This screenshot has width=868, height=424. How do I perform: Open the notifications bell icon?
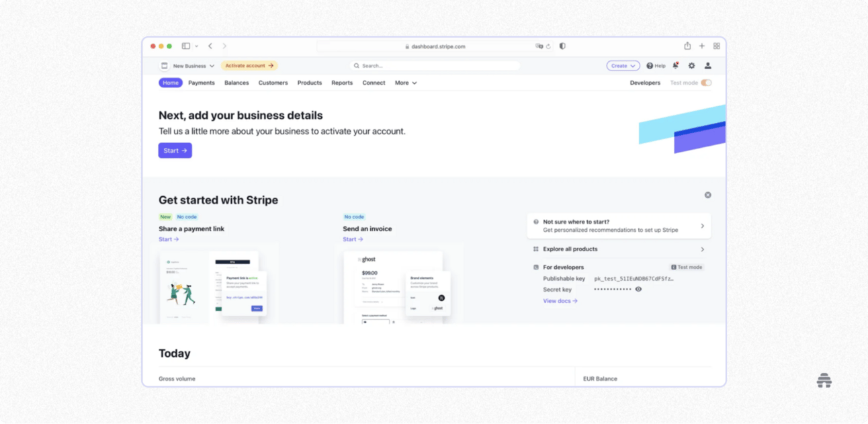pos(675,66)
